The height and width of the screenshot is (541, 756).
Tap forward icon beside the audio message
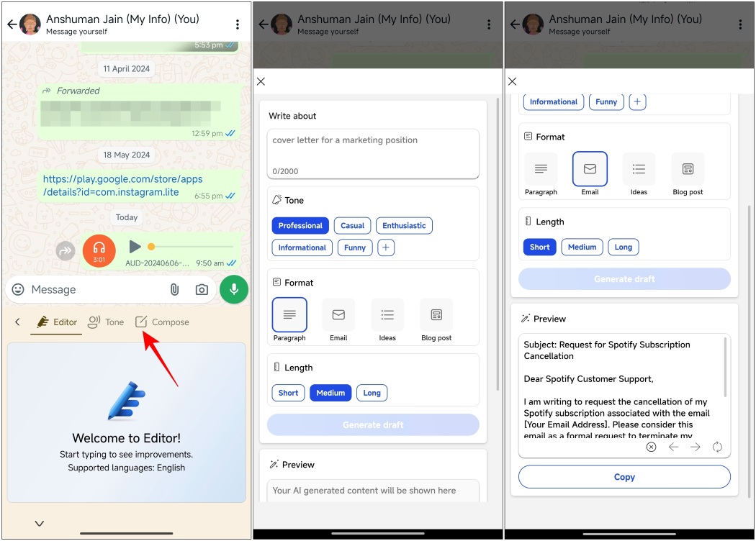66,251
